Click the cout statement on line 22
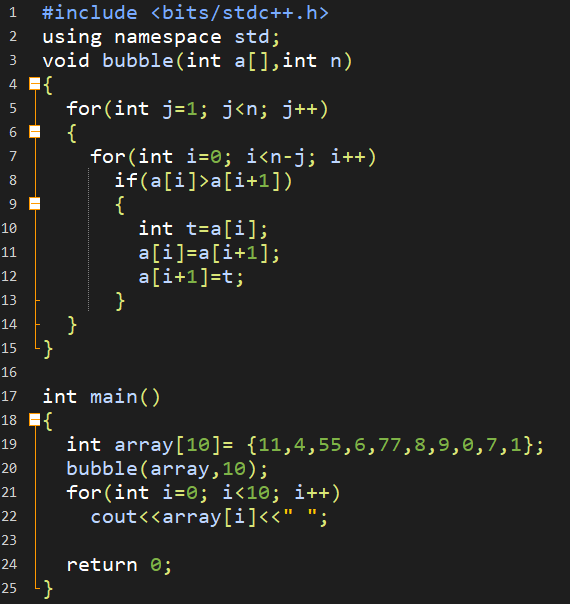This screenshot has height=604, width=570. coord(209,517)
